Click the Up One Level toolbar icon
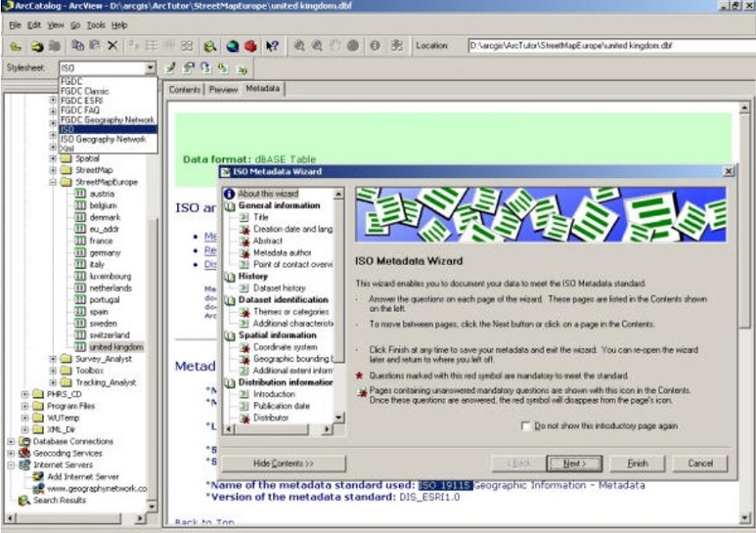This screenshot has height=533, width=756. click(16, 47)
